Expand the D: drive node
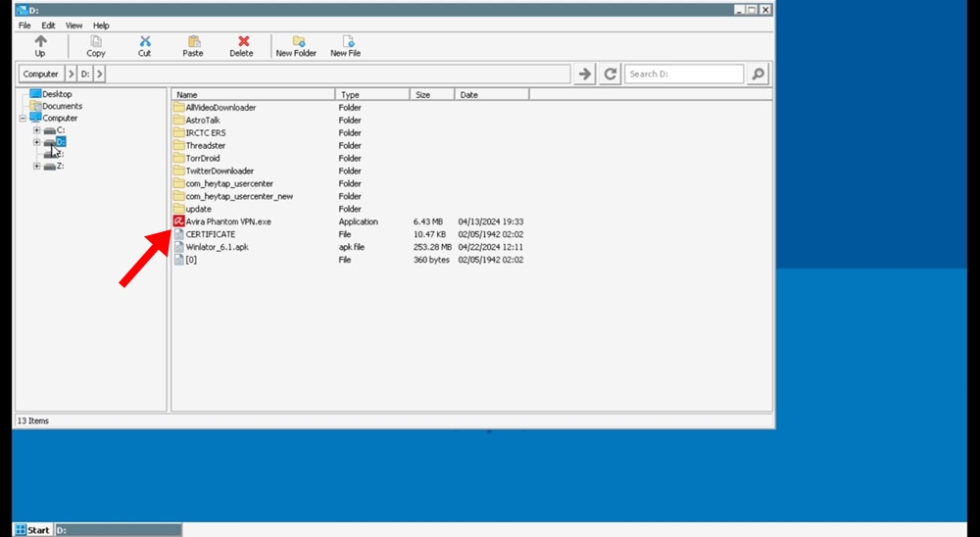This screenshot has height=537, width=980. (x=37, y=142)
